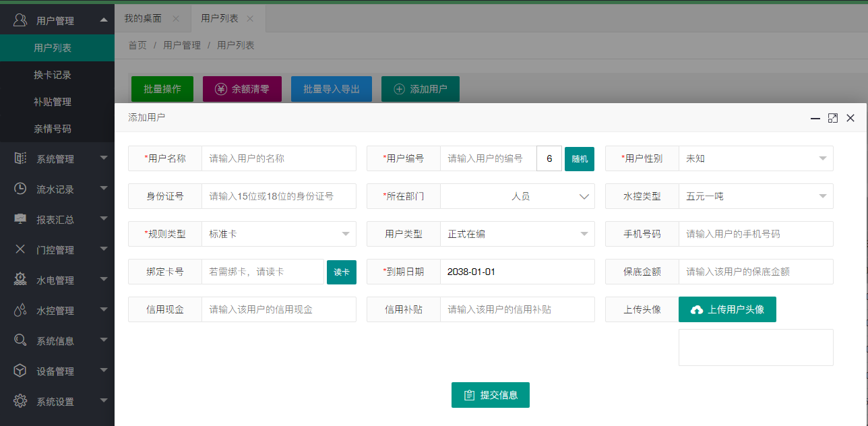Viewport: 868px width, 426px height.
Task: Open 换卡记录 in the sidebar menu
Action: pyautogui.click(x=53, y=75)
